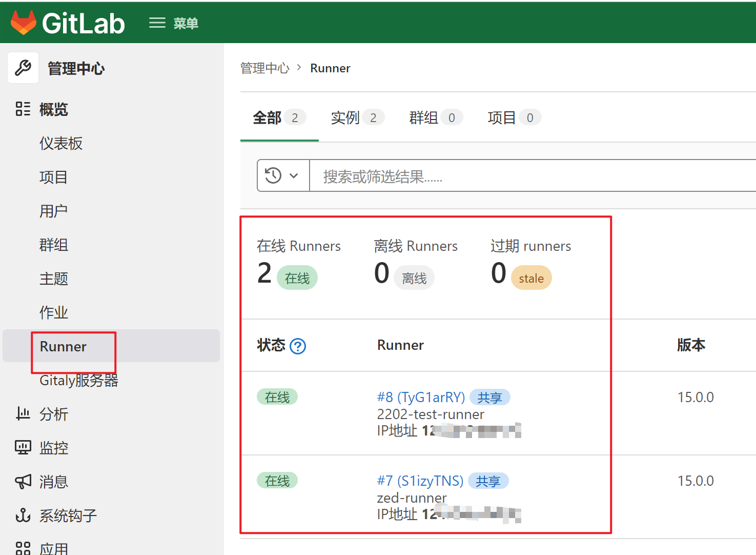Open 用户 in the sidebar
This screenshot has height=555, width=756.
[x=54, y=211]
